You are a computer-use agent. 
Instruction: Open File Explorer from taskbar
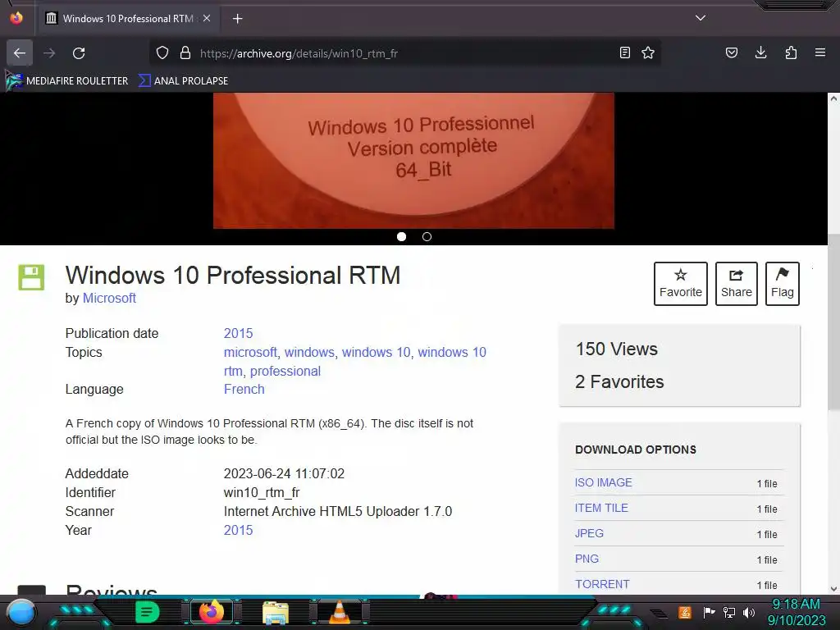pyautogui.click(x=276, y=613)
